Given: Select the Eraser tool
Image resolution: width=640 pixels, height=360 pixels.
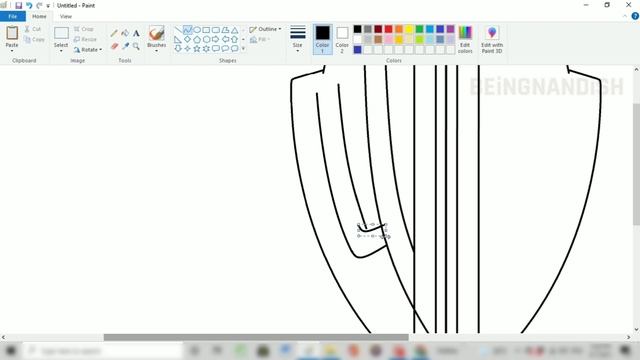Looking at the screenshot, I should [x=114, y=46].
